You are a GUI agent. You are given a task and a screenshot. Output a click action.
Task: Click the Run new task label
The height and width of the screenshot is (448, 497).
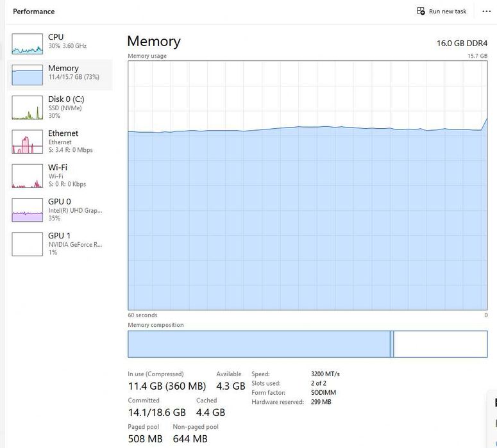coord(448,12)
